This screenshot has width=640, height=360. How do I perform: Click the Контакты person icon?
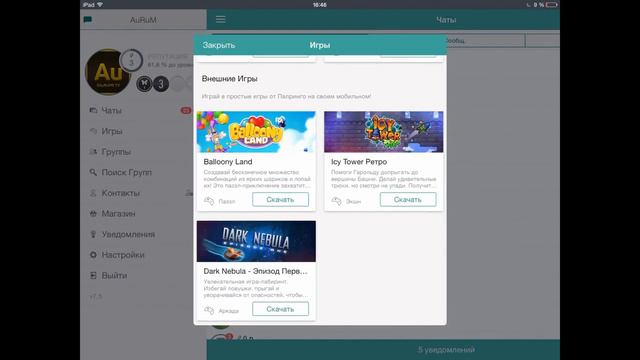point(93,193)
